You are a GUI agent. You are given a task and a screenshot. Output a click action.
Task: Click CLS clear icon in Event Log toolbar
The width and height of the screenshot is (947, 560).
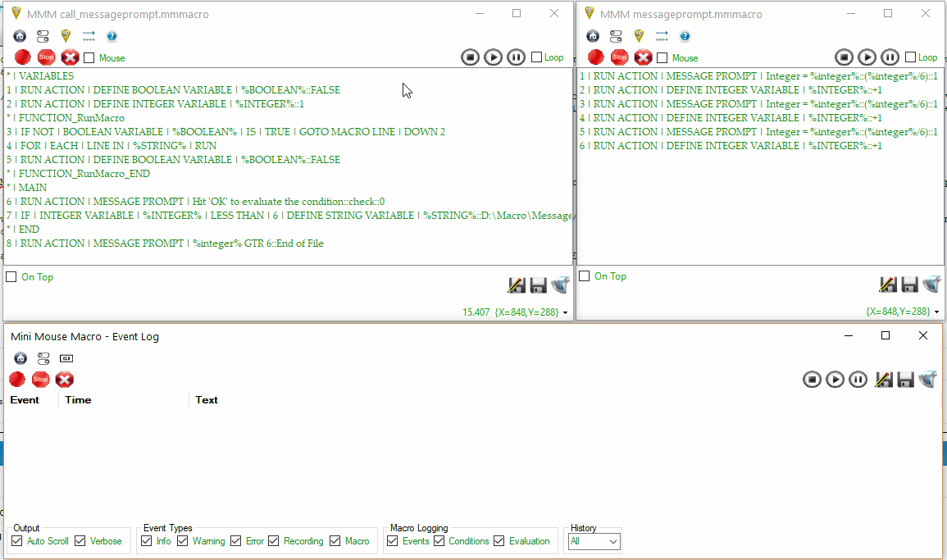coord(66,358)
